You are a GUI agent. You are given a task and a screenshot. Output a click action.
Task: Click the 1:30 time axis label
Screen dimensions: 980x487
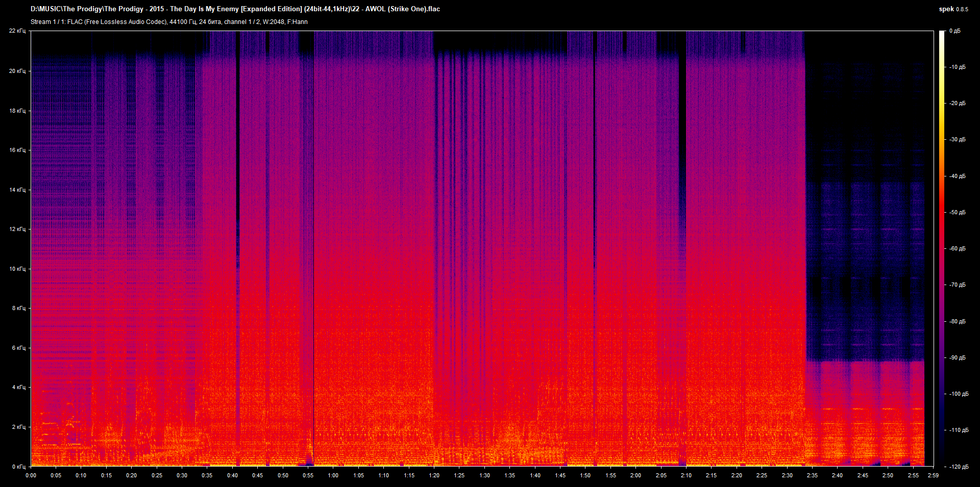click(x=484, y=475)
